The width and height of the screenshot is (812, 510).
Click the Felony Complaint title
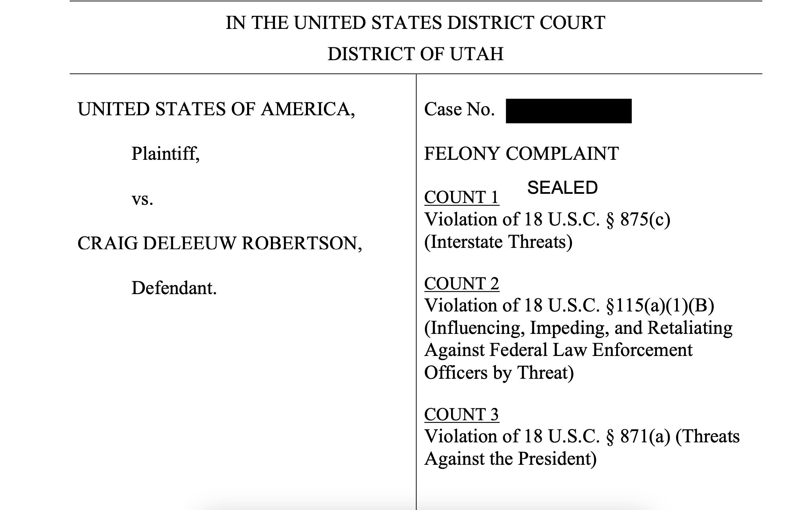pos(521,154)
